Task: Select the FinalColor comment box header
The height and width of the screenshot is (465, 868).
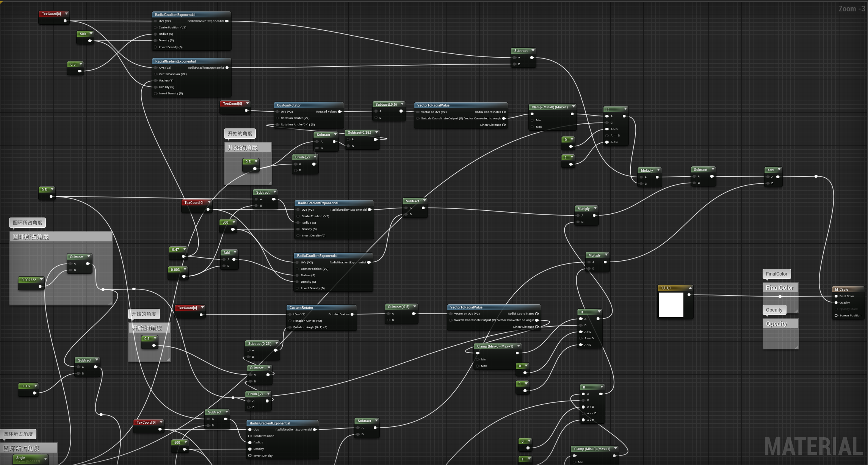Action: click(780, 288)
